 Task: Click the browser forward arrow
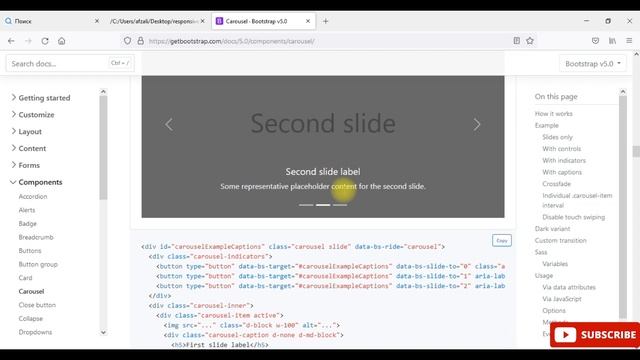pyautogui.click(x=28, y=41)
